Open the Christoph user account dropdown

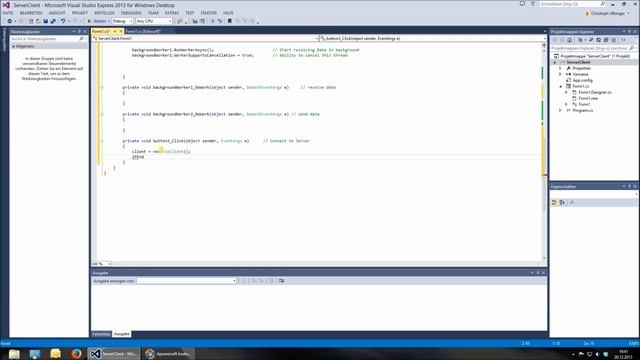(x=607, y=13)
